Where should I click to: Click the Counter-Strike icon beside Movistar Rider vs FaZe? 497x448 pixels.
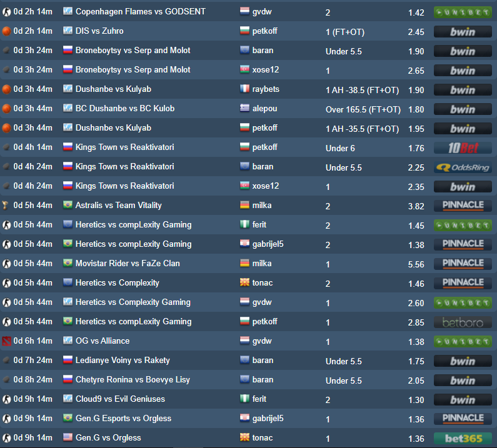[6, 264]
